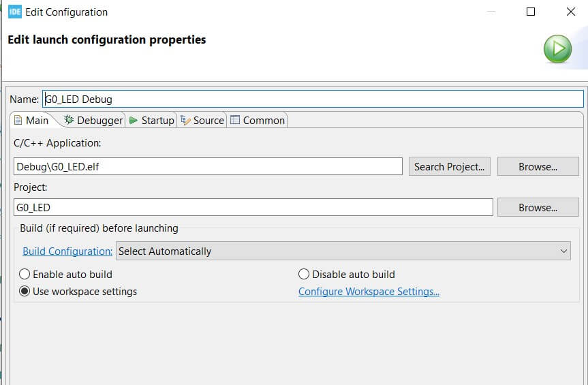Open the Debugger tab with bug icon
Image resolution: width=588 pixels, height=385 pixels.
[93, 120]
